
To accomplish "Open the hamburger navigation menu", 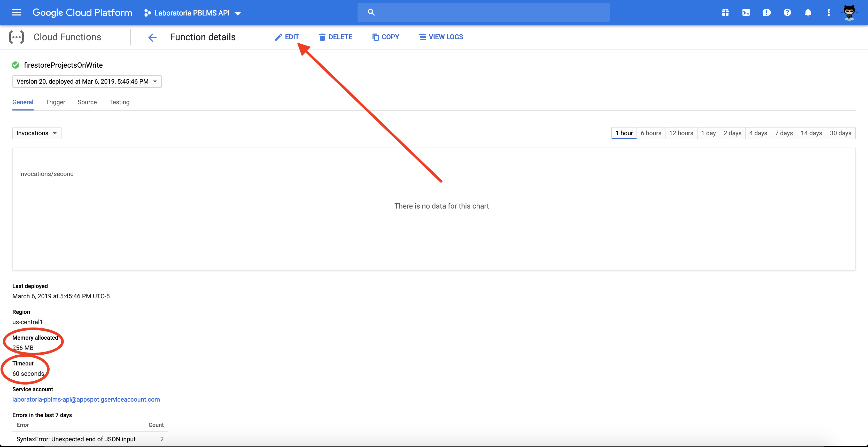I will tap(16, 12).
